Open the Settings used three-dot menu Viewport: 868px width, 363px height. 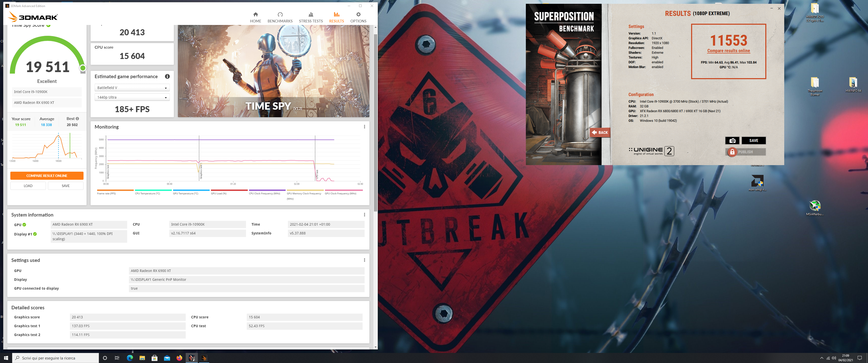click(x=364, y=260)
